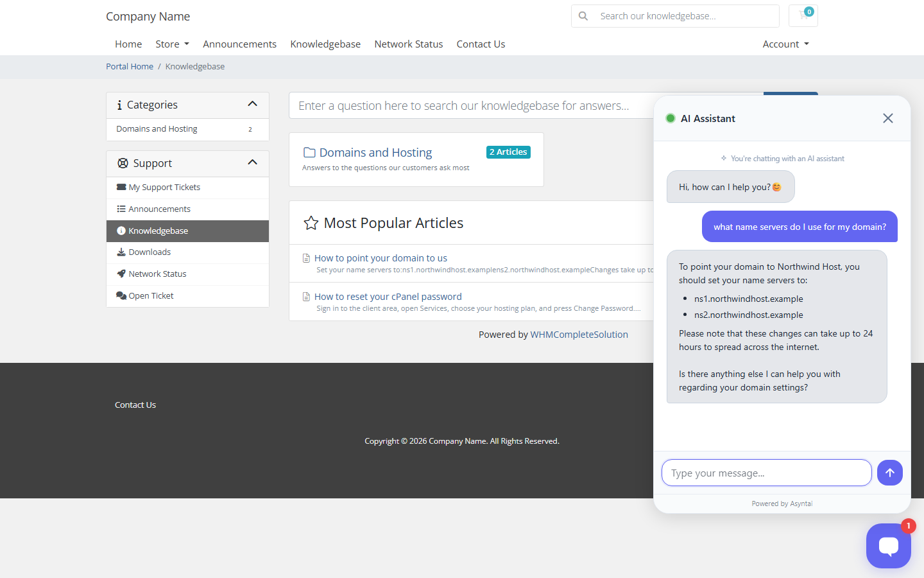The image size is (924, 578).
Task: Open 'How to point your domain to us' article
Action: [381, 258]
